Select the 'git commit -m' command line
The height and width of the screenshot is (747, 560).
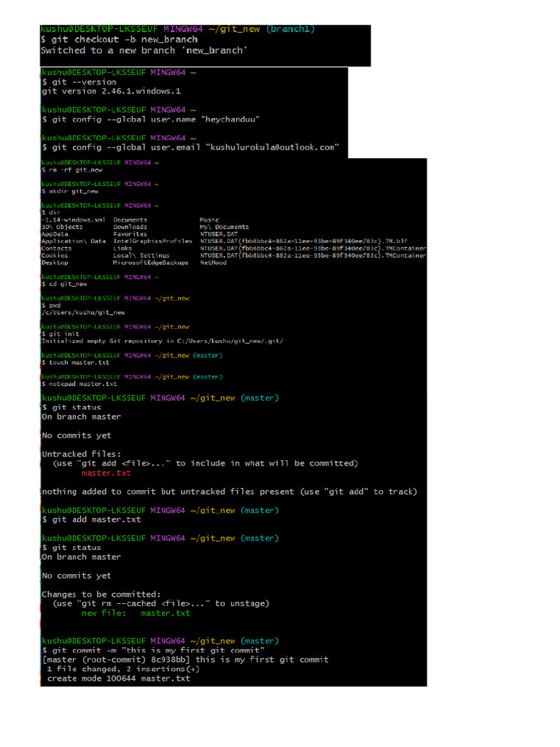pos(153,650)
